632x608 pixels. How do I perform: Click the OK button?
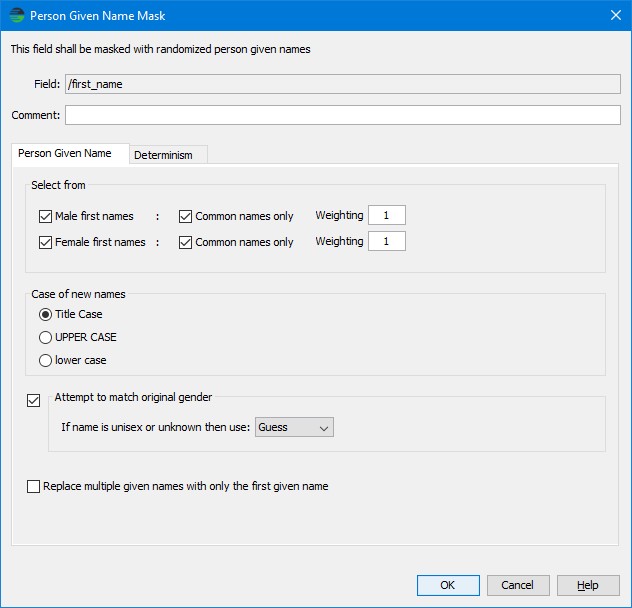[x=448, y=585]
